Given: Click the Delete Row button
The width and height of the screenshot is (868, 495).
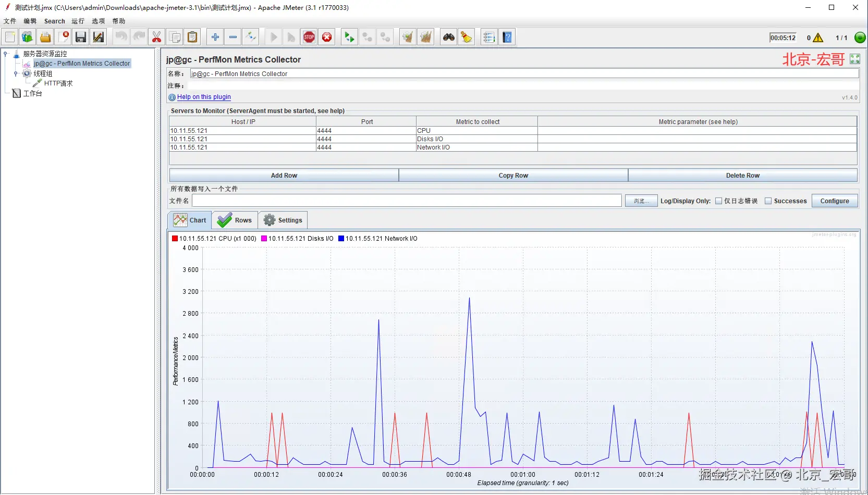Looking at the screenshot, I should click(743, 176).
